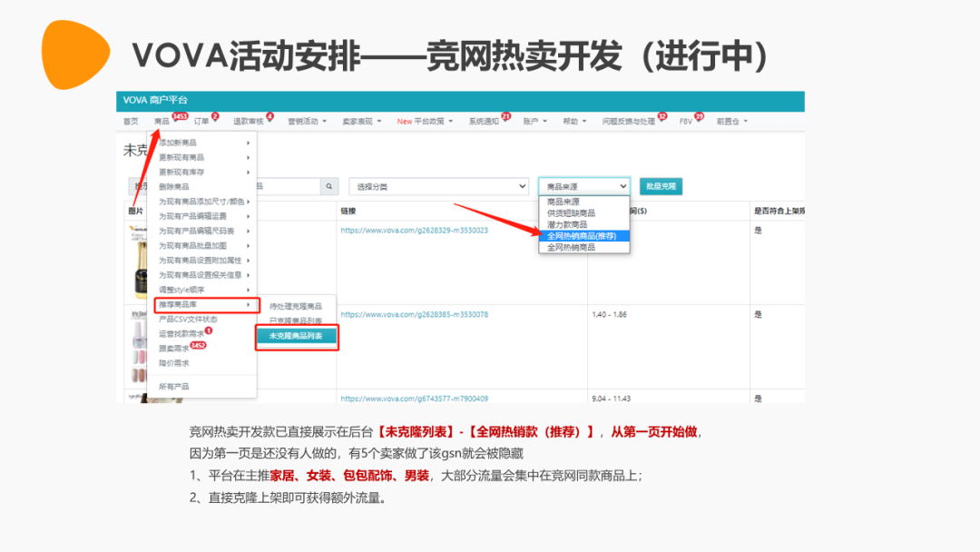Expand the 前置仓 nav dropdown
The image size is (980, 552).
click(x=732, y=122)
